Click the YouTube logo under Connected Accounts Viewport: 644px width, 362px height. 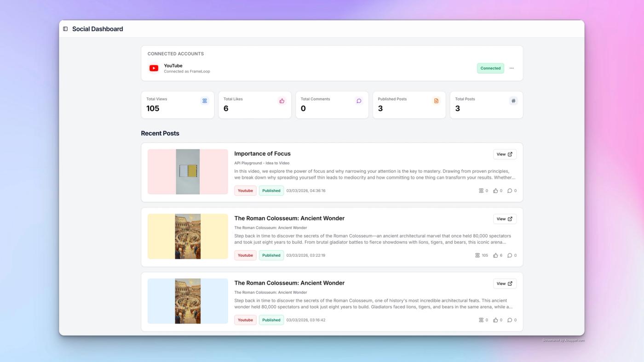(154, 68)
